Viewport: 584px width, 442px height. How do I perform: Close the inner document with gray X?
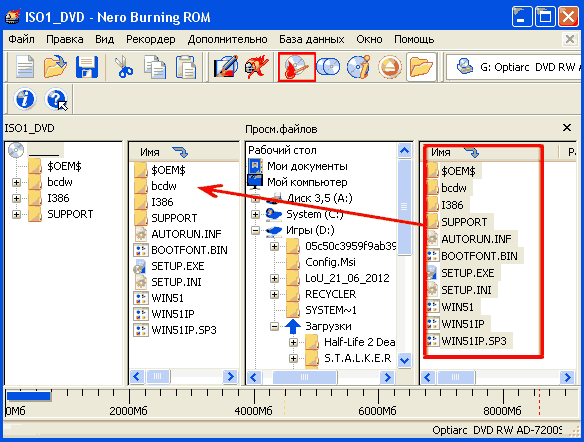pyautogui.click(x=570, y=39)
